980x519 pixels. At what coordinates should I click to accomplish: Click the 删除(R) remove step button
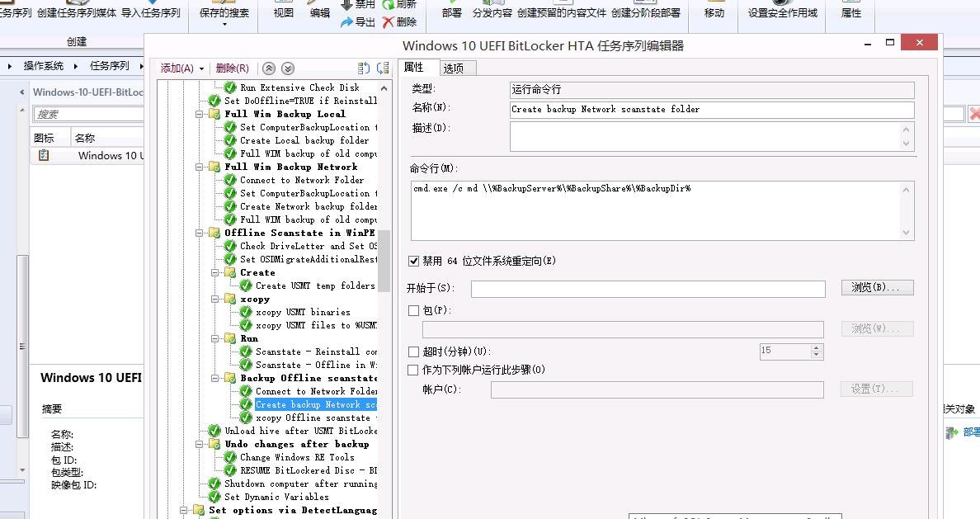pos(232,68)
